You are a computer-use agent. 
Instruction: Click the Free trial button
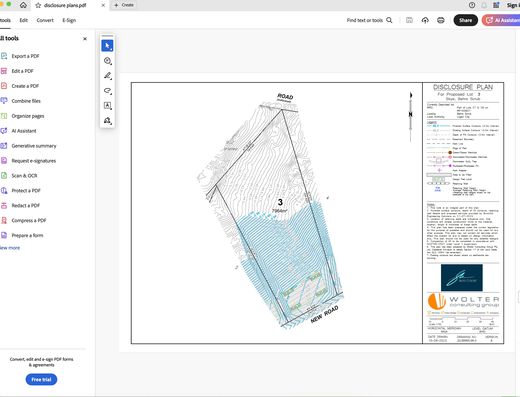(x=41, y=379)
